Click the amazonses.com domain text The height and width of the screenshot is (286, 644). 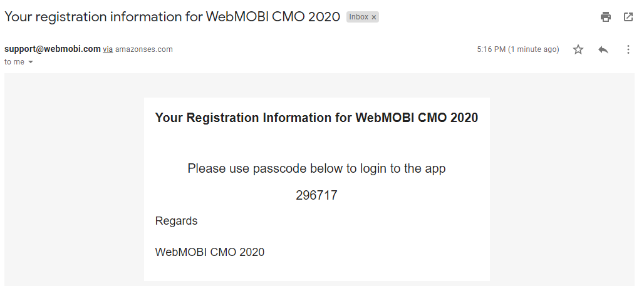pos(143,49)
